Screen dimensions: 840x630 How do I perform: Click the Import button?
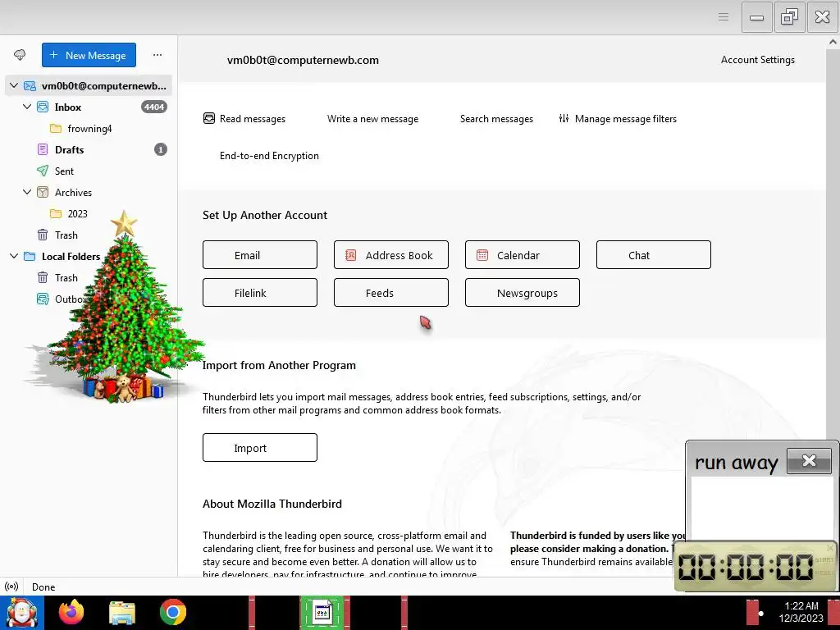[x=260, y=447]
